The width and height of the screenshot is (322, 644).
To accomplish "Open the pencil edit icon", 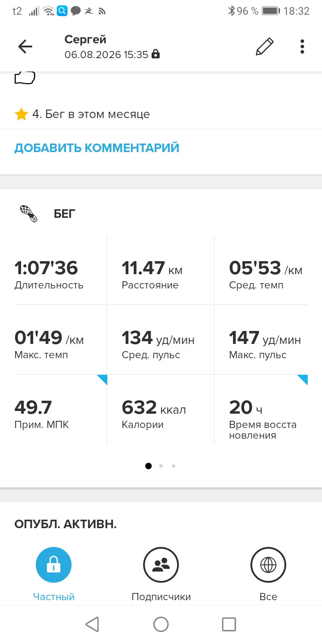I will [x=264, y=47].
